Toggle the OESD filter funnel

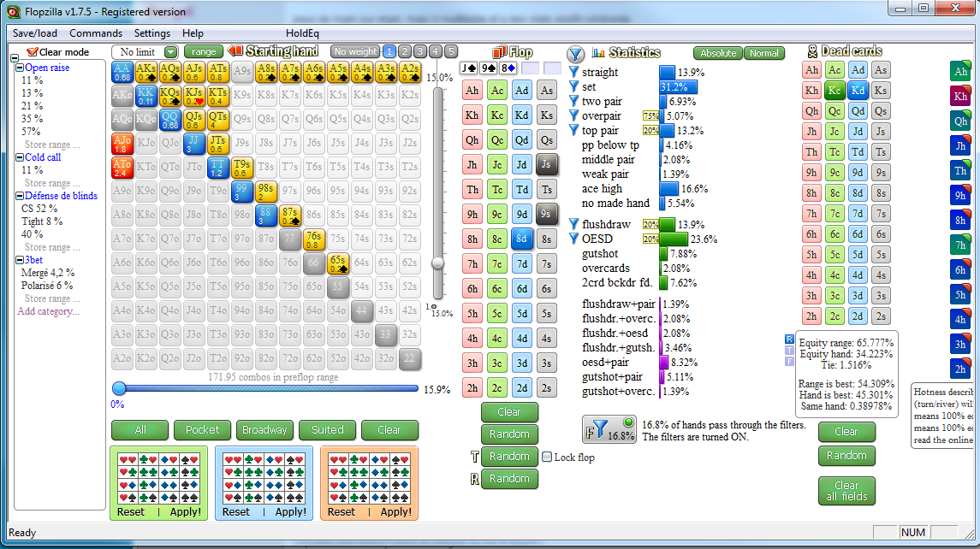point(573,239)
